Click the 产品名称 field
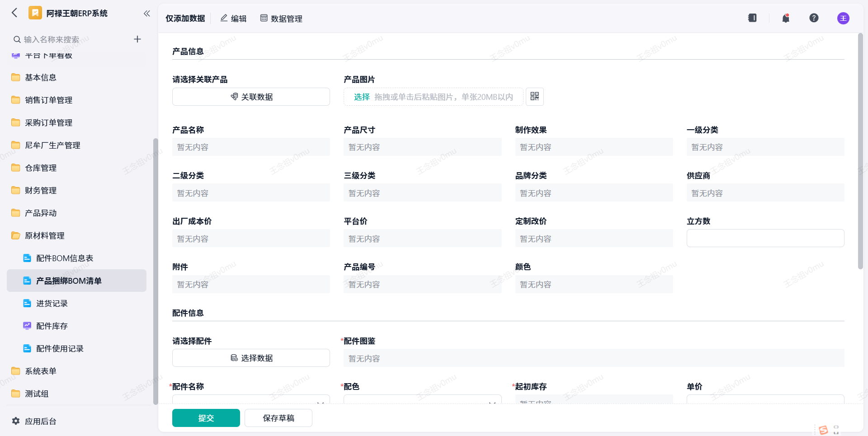 pos(251,147)
